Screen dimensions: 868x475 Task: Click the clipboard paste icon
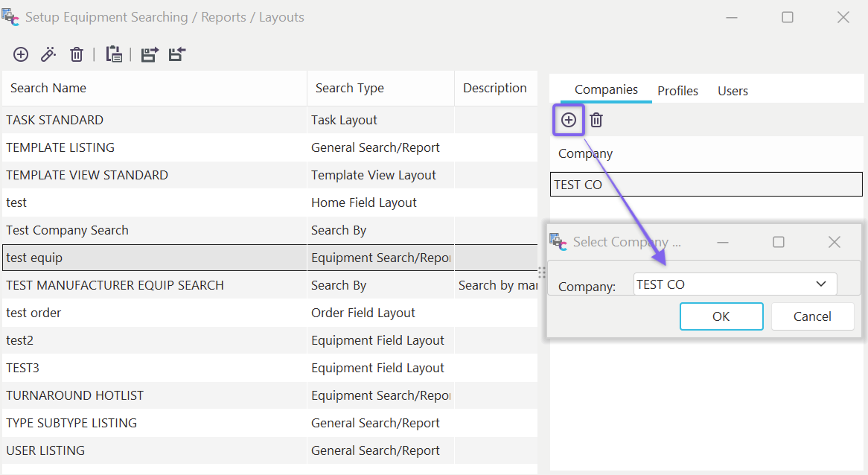click(x=114, y=54)
